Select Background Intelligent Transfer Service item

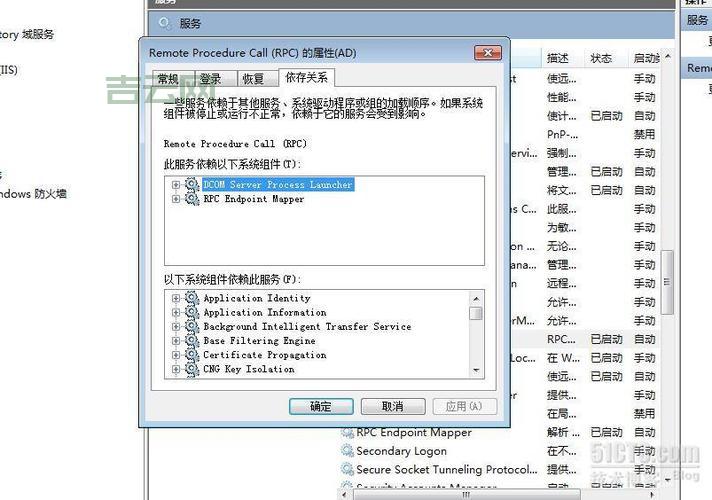coord(307,327)
